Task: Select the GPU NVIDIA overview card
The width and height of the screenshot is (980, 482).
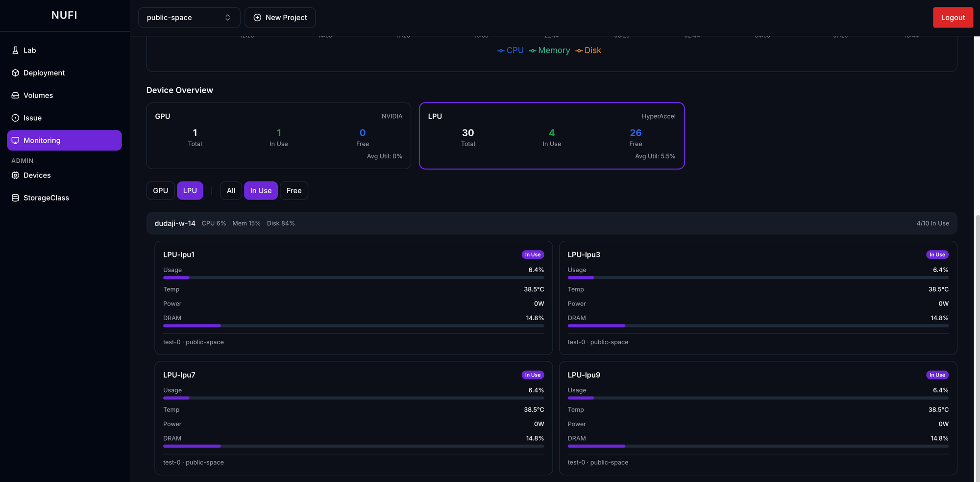Action: click(278, 136)
